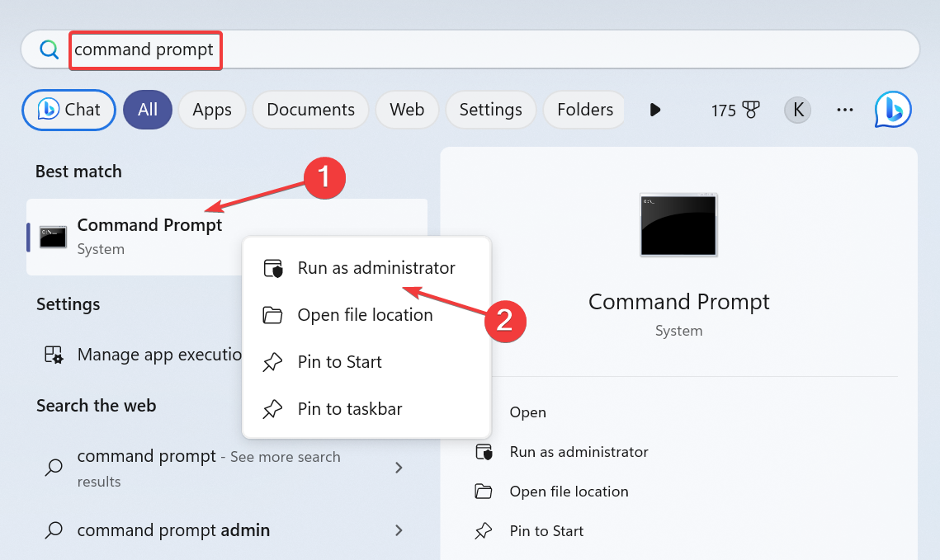Click pin icon next to Pin to taskbar
940x560 pixels.
272,409
